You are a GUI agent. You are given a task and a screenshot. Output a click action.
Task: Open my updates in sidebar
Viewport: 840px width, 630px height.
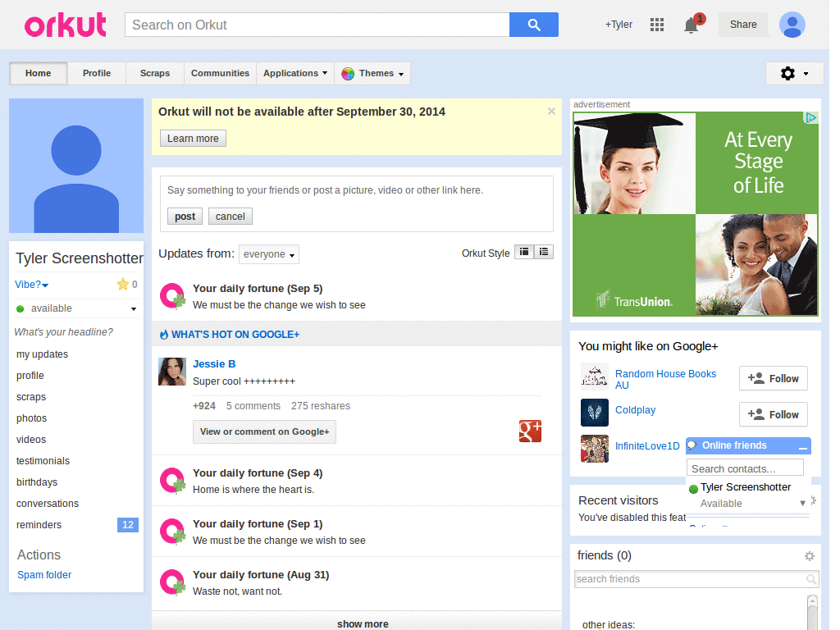(43, 354)
